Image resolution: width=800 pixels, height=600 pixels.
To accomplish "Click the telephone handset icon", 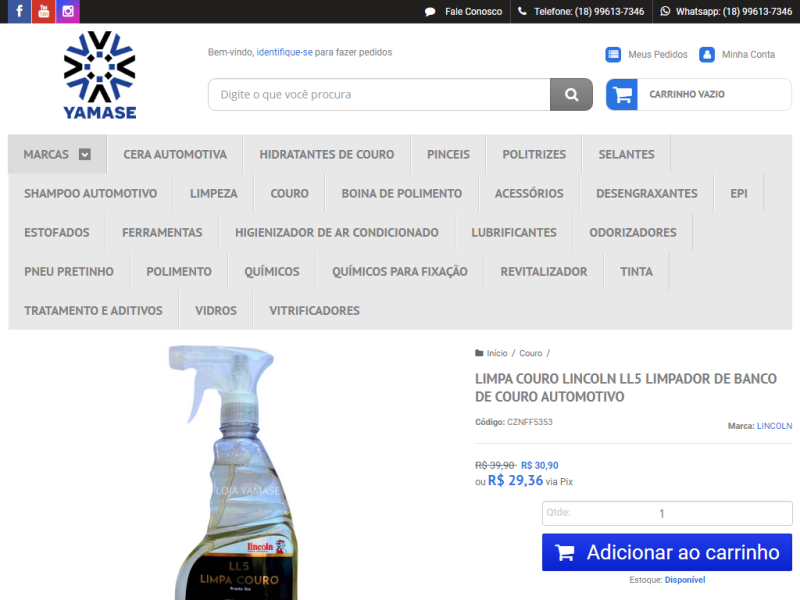I will [x=522, y=11].
